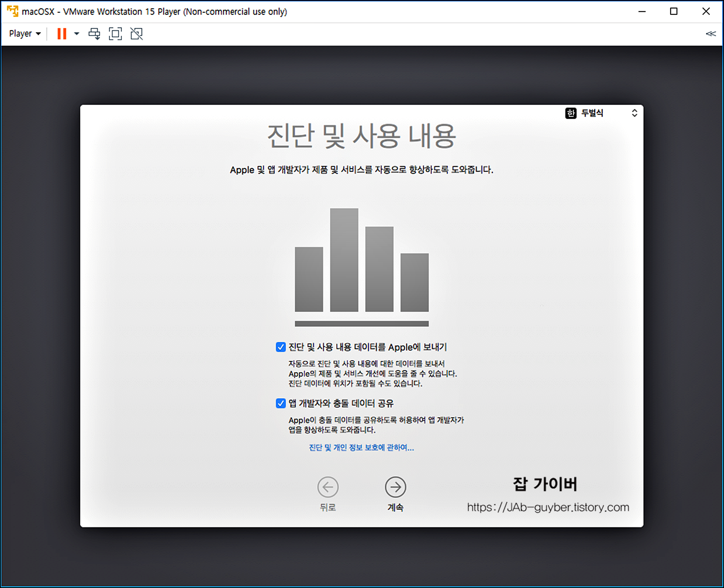Click the bar chart diagnostics illustration

[362, 267]
